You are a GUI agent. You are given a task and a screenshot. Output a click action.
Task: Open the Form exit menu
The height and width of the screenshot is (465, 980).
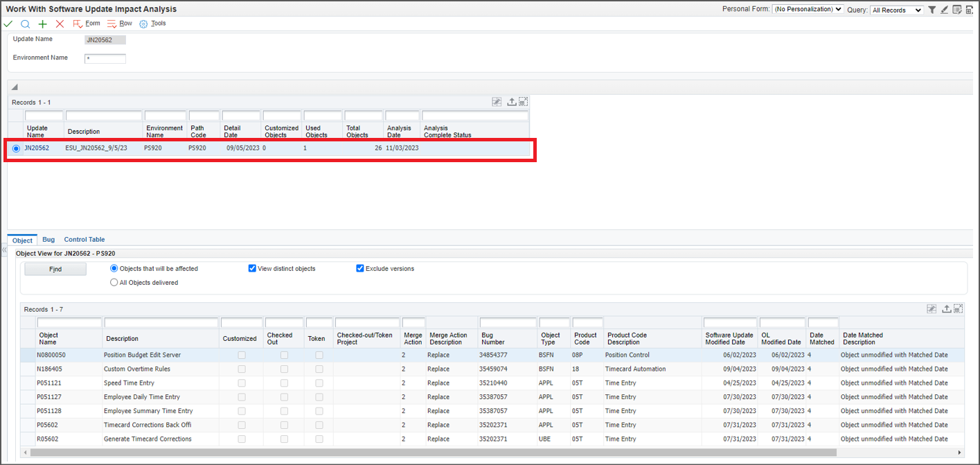tap(87, 24)
